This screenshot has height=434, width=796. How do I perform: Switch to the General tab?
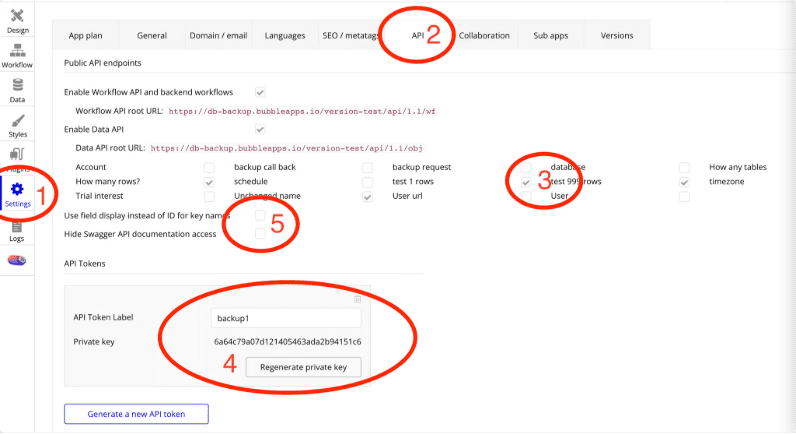coord(152,36)
